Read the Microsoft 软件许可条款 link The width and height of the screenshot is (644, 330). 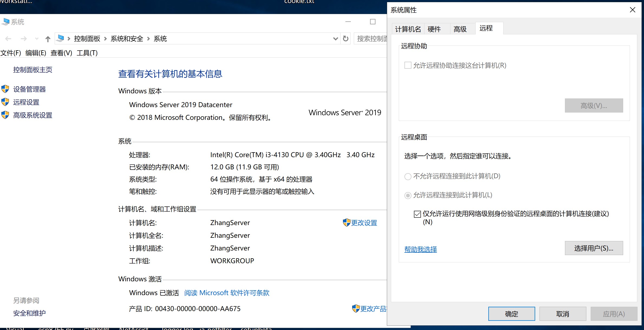pos(227,293)
